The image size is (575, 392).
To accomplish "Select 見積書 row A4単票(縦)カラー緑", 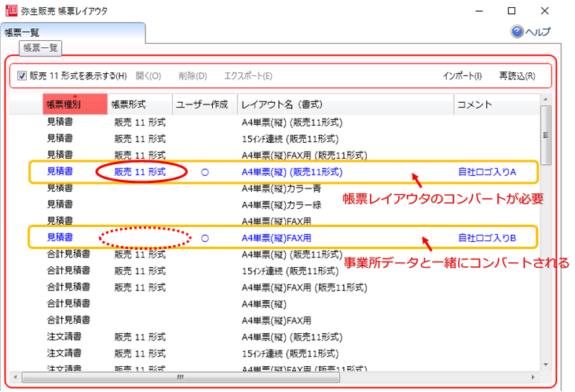I will 274,205.
